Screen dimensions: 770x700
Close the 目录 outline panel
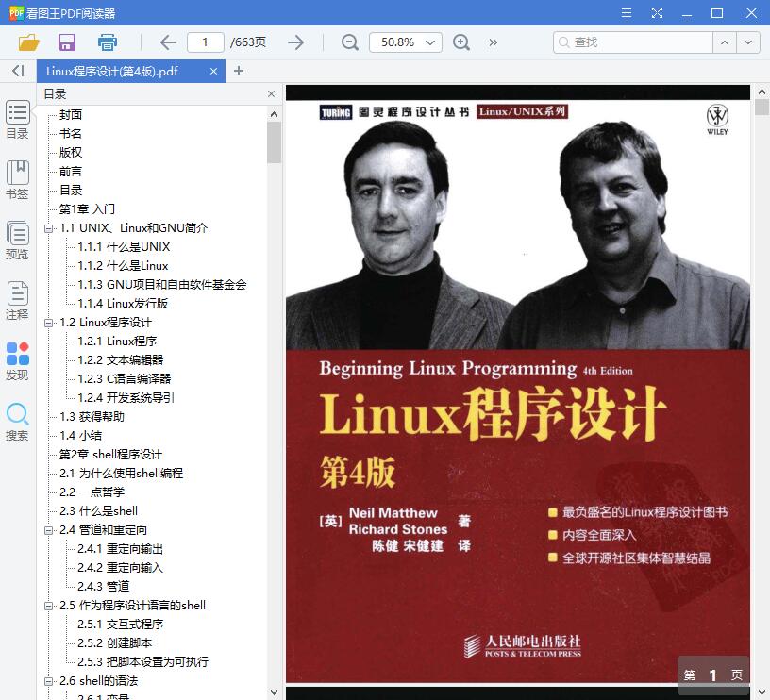click(271, 93)
